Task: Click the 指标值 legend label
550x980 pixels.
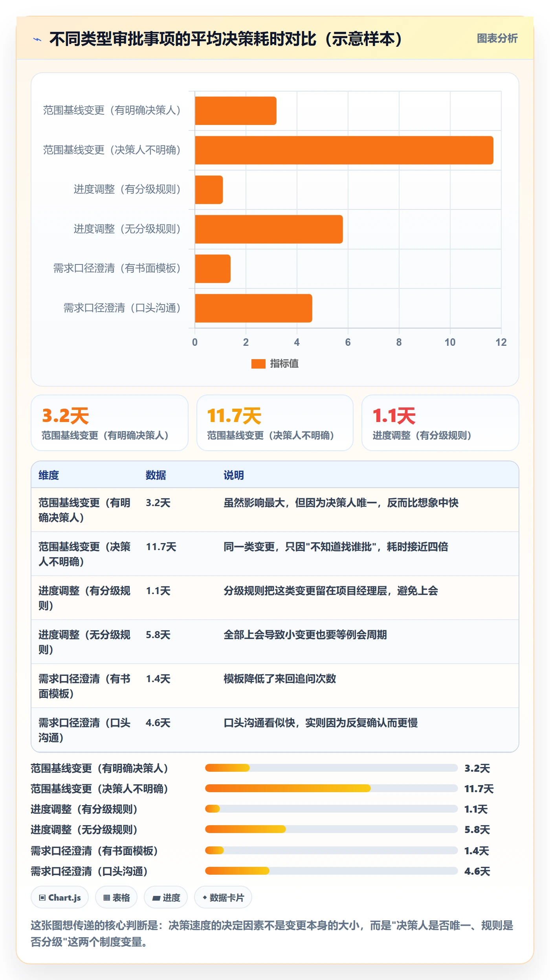Action: [284, 363]
